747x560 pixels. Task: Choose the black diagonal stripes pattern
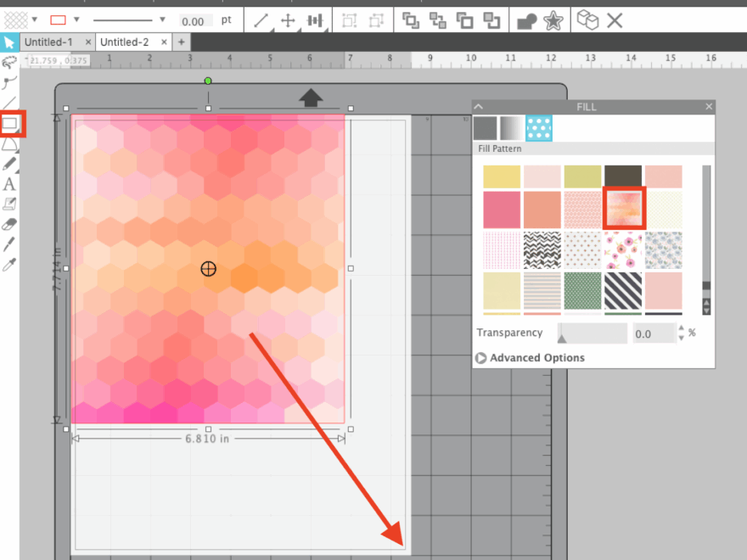pyautogui.click(x=623, y=291)
